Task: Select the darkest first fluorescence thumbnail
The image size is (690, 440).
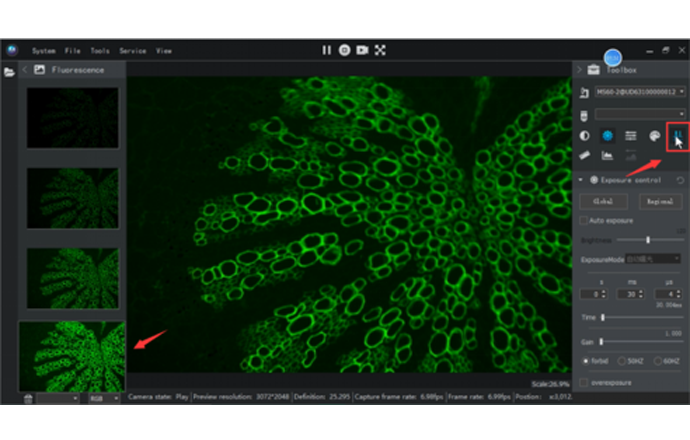Action: 73,117
